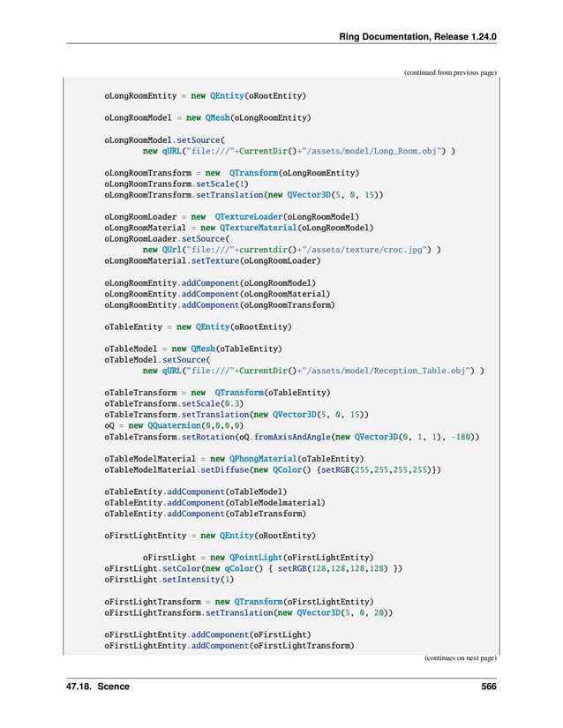Click 'oFirstLight.setIntensity(1)' line
Viewport: 563px width, 728px height.
point(169,580)
